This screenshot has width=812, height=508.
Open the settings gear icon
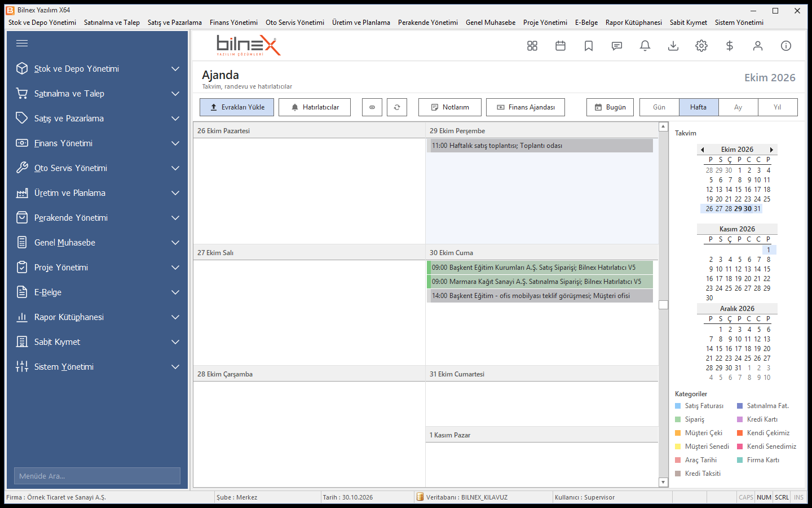coord(701,46)
